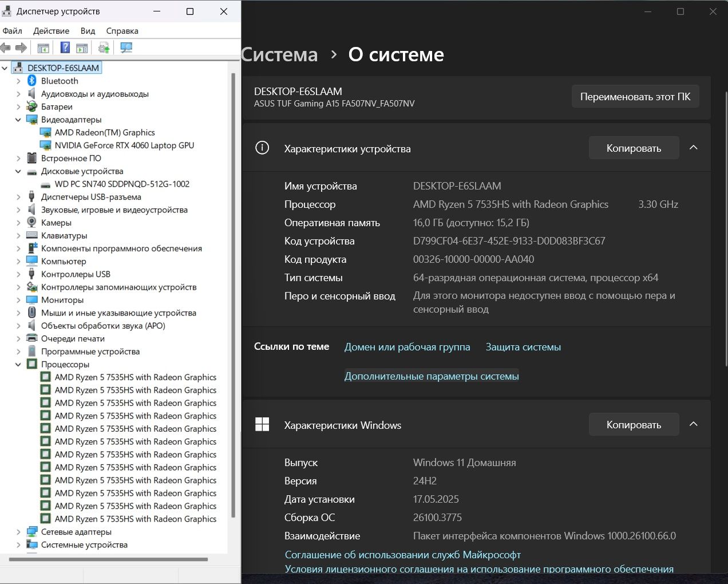Image resolution: width=728 pixels, height=584 pixels.
Task: Open the Действие menu
Action: [x=51, y=31]
